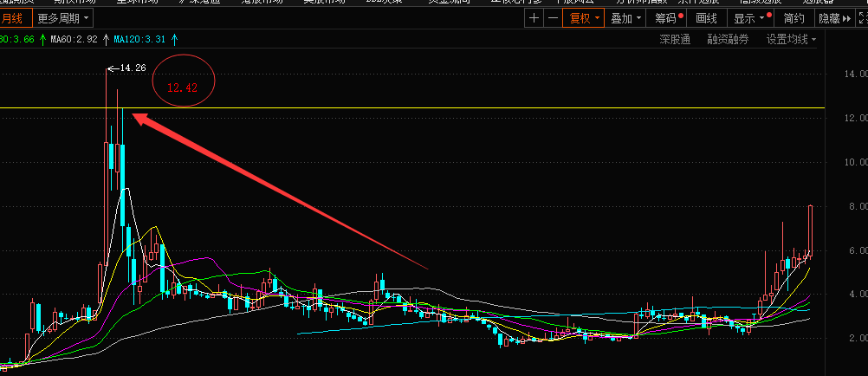Toggle the 筹码 chip distribution panel
Image resolution: width=868 pixels, height=376 pixels.
[x=668, y=18]
